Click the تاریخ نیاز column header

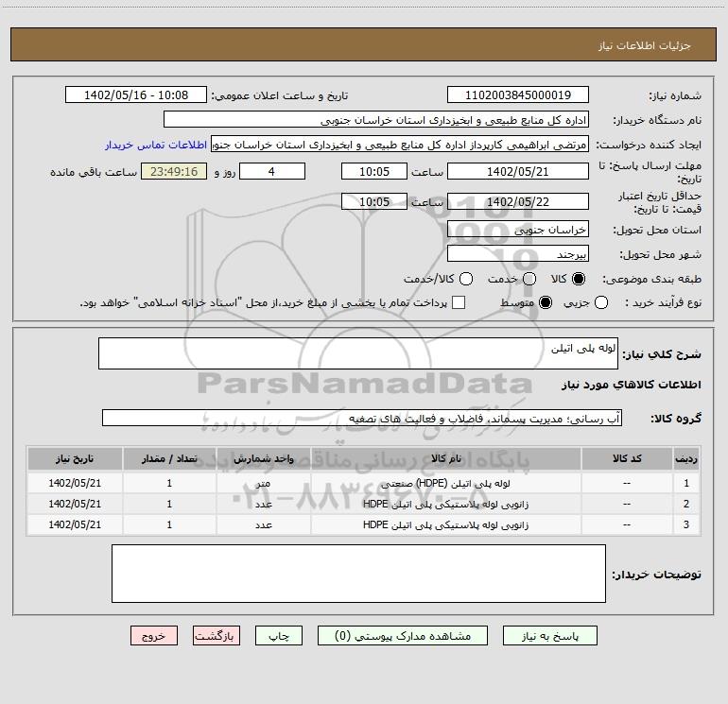point(75,459)
